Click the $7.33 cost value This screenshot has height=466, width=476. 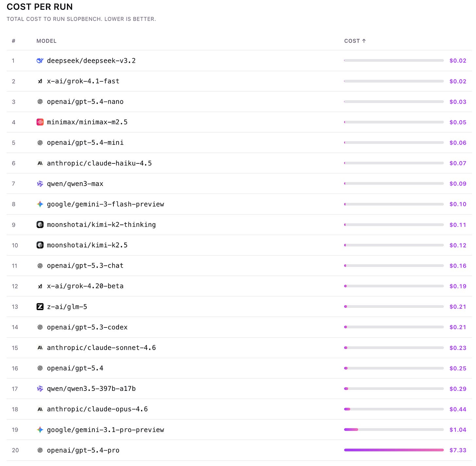(458, 450)
